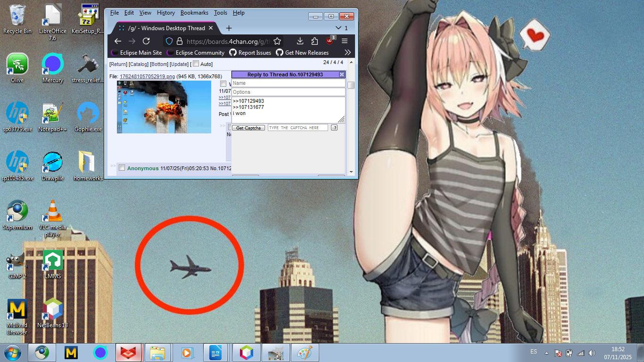Go back to the previous page
The height and width of the screenshot is (362, 644).
point(118,41)
